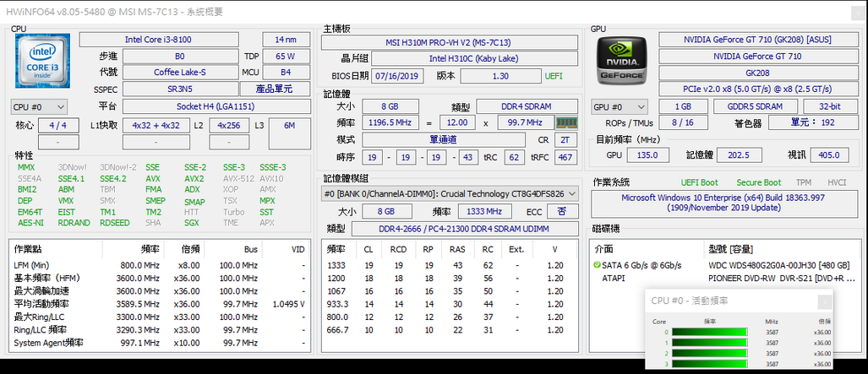
Task: Click the MSI H310M PRO-VH V2 motherboard field
Action: pyautogui.click(x=449, y=42)
